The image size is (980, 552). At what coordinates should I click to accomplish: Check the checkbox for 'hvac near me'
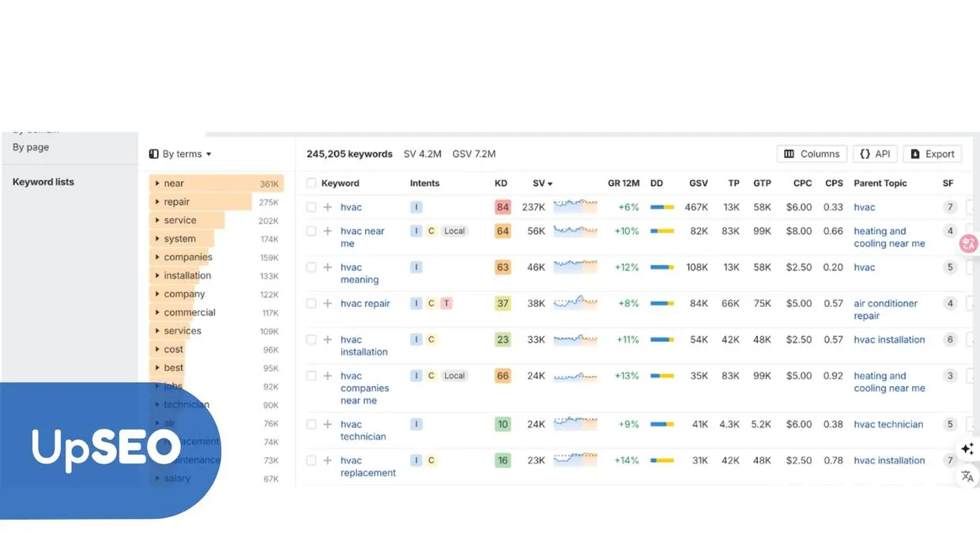pyautogui.click(x=311, y=231)
